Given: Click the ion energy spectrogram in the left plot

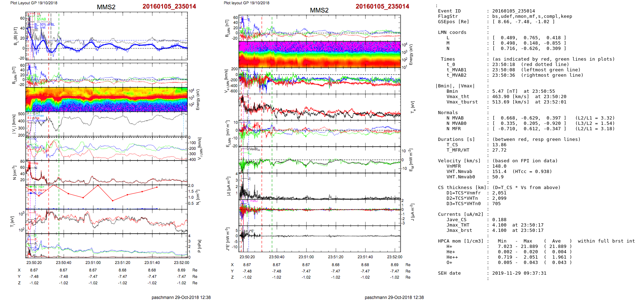Looking at the screenshot, I should pos(106,99).
